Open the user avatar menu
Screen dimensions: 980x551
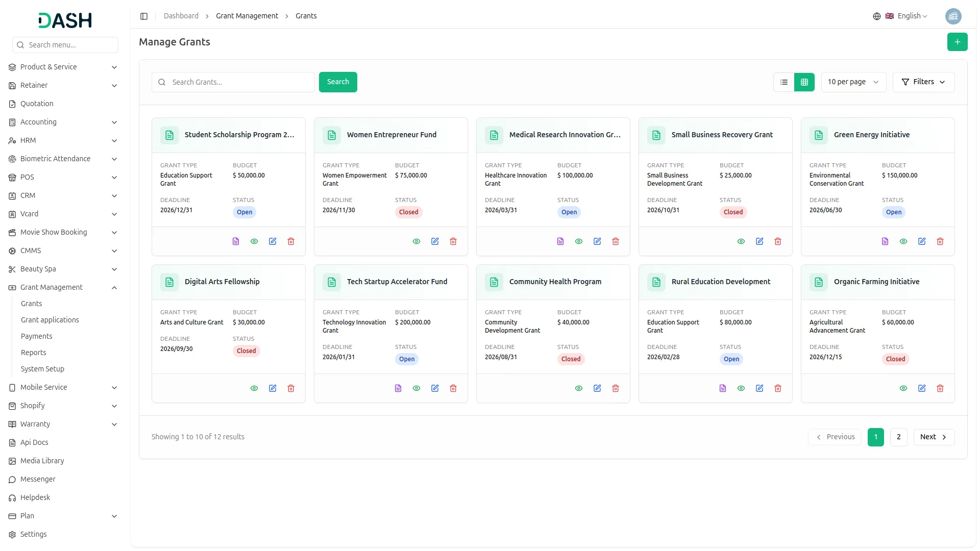[953, 16]
